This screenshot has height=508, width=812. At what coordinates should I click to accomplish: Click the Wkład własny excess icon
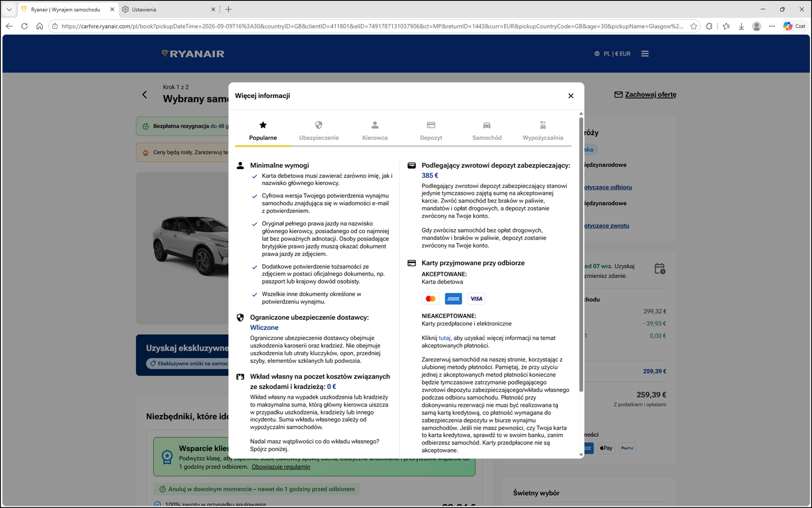pos(241,377)
